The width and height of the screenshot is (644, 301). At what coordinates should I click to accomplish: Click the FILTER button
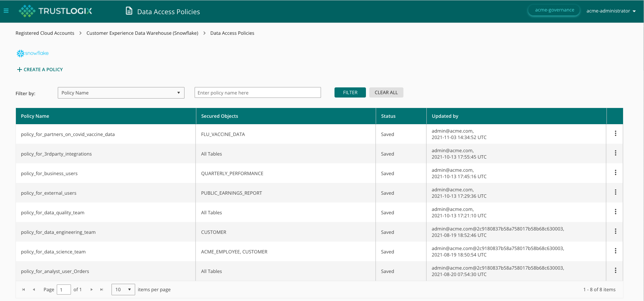(350, 92)
